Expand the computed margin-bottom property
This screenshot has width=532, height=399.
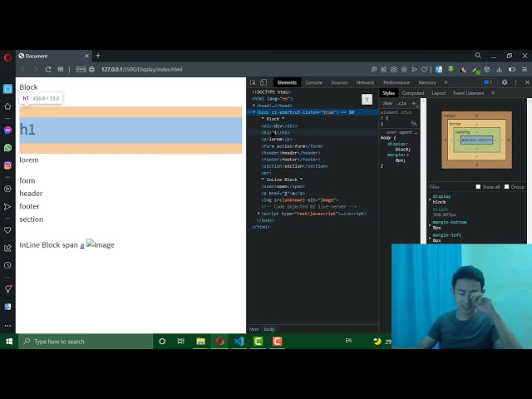coord(431,225)
